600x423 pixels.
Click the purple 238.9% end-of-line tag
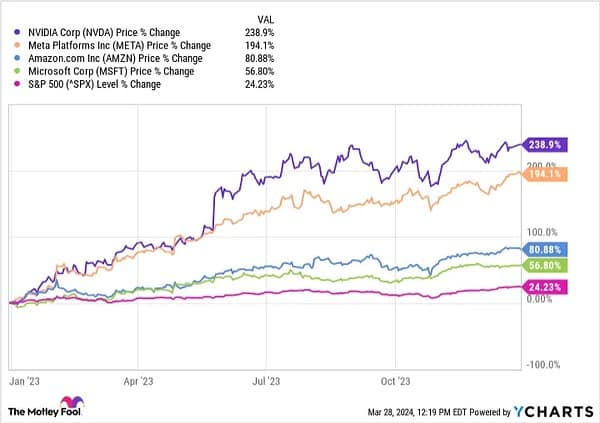point(545,144)
